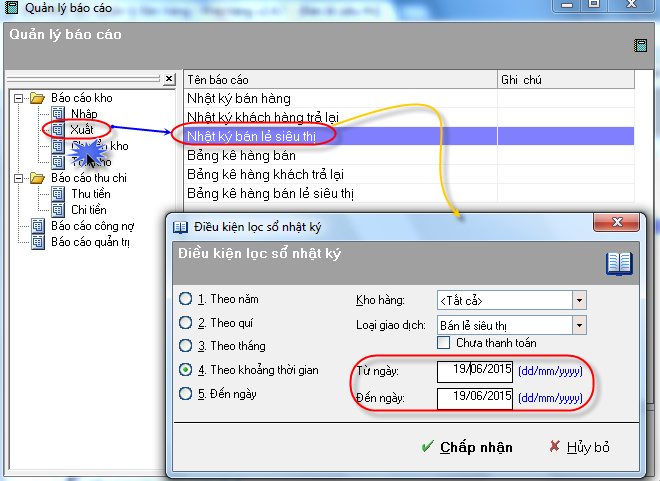This screenshot has width=660, height=481.
Task: Open the Báo cáo quản trị icon
Action: [37, 241]
